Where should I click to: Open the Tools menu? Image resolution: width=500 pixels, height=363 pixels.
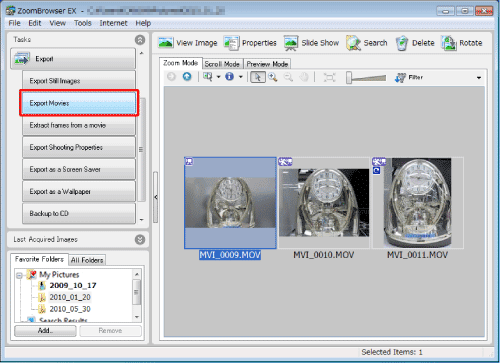pos(83,23)
